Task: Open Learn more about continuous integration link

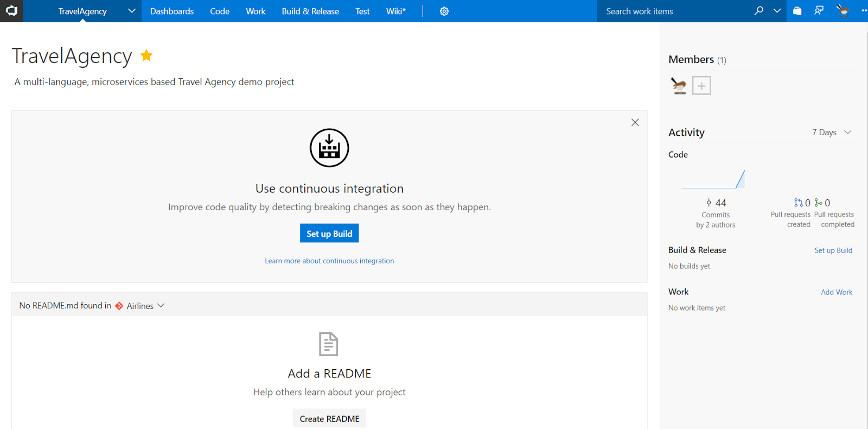Action: coord(329,261)
